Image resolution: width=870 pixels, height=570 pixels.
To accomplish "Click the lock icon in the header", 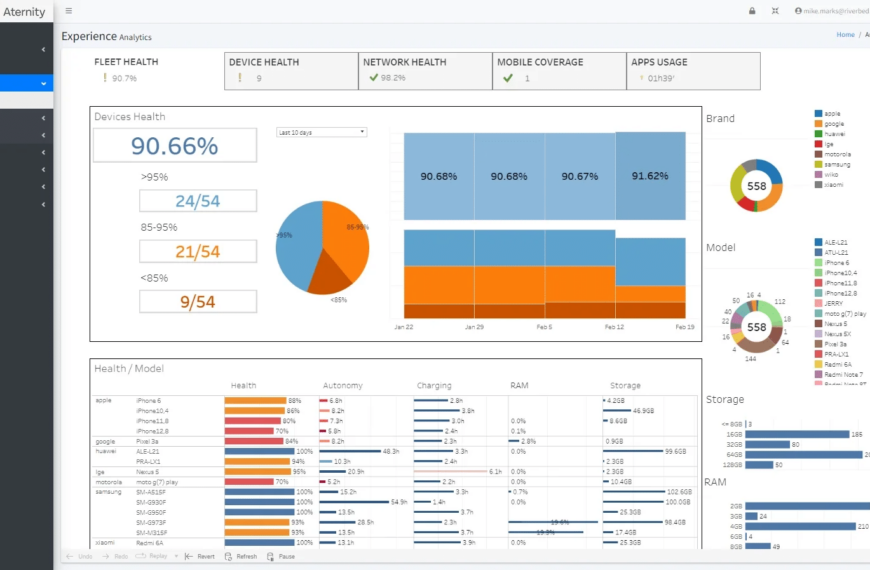I will [752, 11].
